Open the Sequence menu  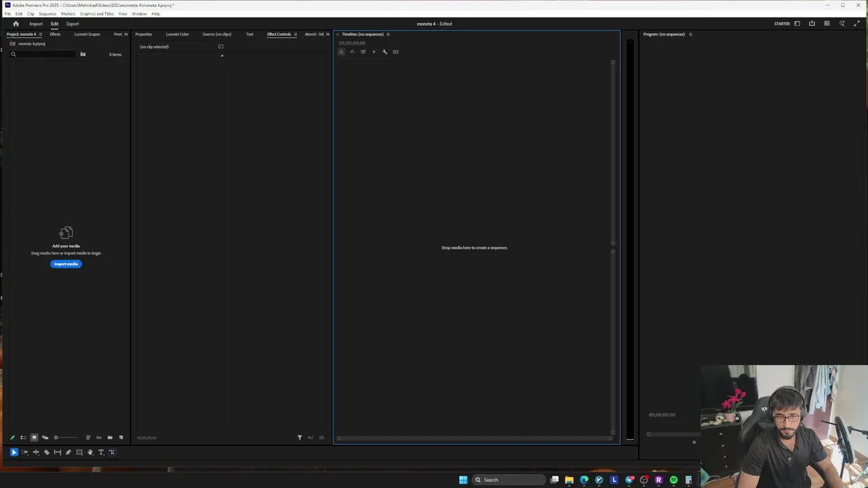[47, 14]
